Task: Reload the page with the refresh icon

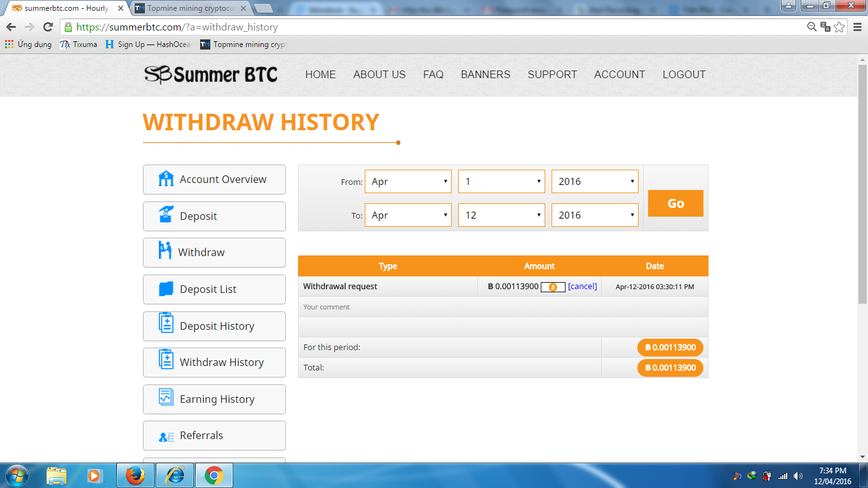Action: 48,27
